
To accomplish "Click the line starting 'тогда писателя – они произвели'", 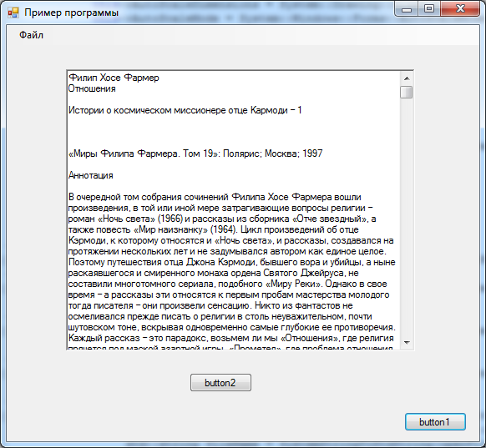I will pyautogui.click(x=210, y=305).
